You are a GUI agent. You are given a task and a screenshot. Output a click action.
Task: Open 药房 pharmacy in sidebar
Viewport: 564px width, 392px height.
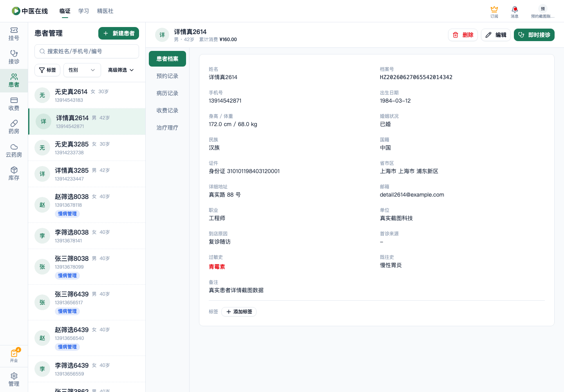pyautogui.click(x=14, y=127)
